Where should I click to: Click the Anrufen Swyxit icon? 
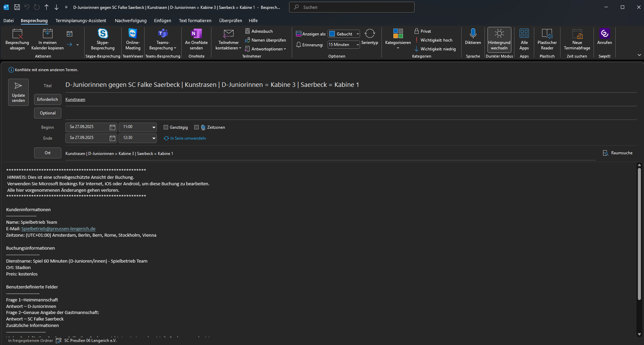(604, 34)
